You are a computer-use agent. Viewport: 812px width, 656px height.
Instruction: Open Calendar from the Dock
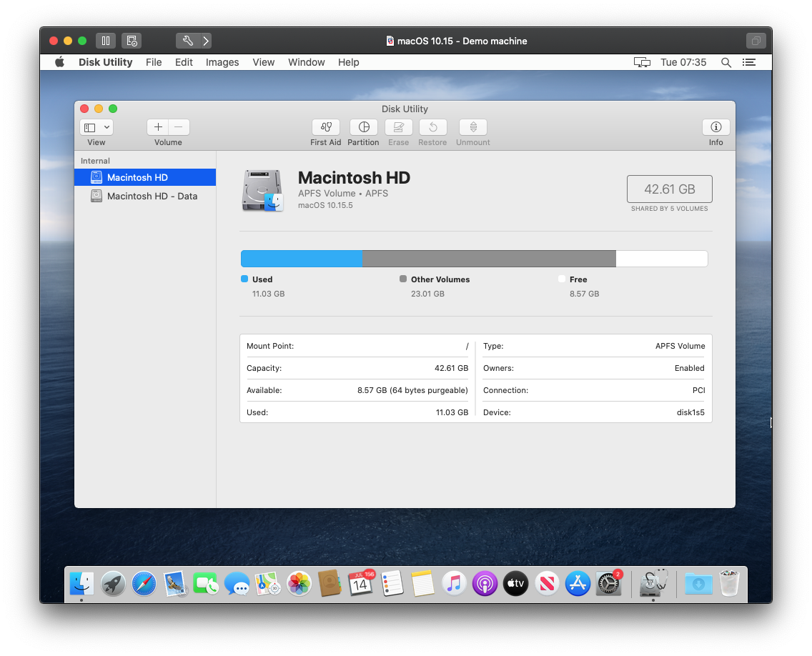(360, 584)
